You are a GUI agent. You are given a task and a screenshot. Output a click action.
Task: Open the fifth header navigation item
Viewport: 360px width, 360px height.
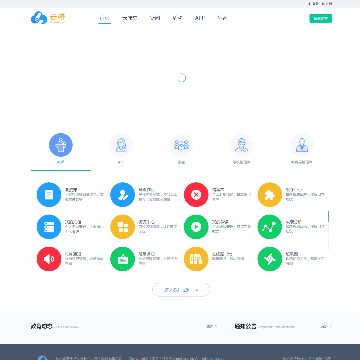(x=200, y=18)
